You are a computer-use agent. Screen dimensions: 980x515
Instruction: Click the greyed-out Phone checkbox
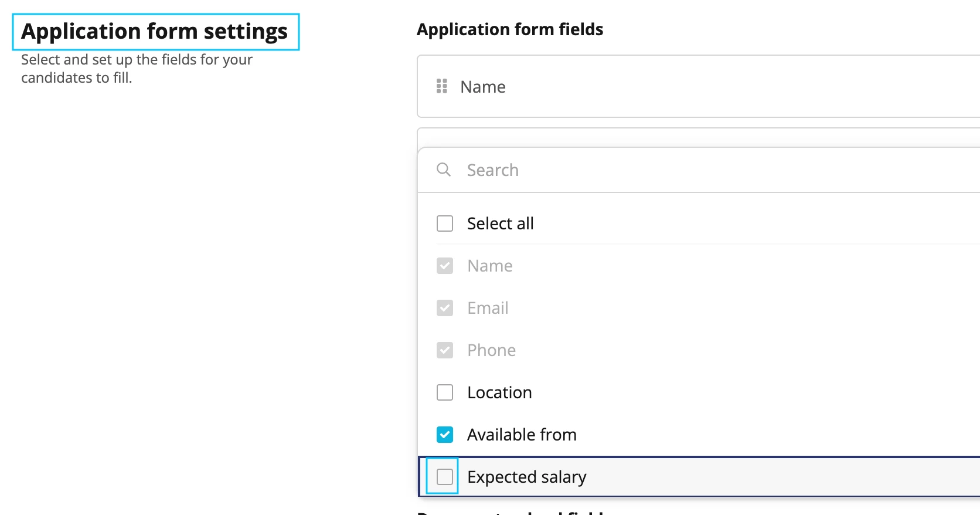445,350
